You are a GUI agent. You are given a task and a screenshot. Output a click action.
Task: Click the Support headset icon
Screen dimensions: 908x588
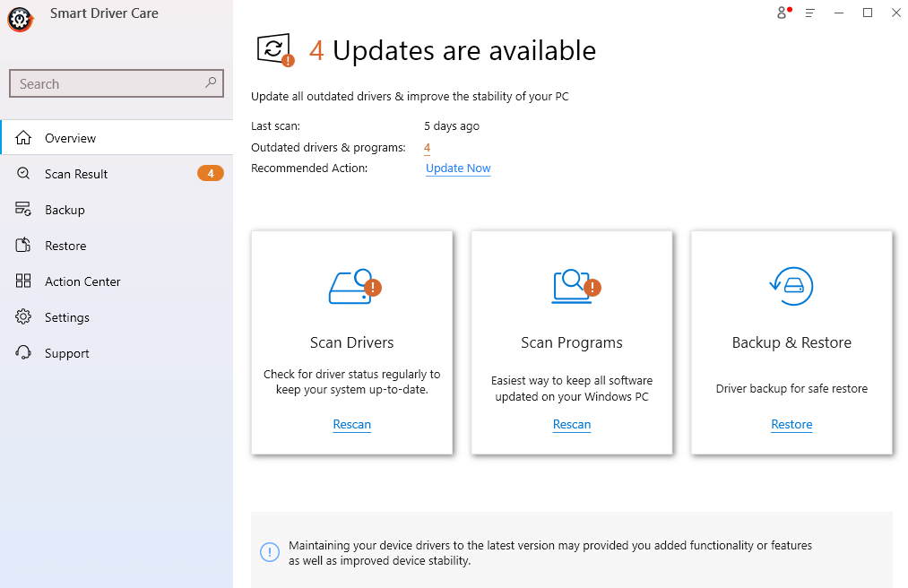tap(24, 352)
